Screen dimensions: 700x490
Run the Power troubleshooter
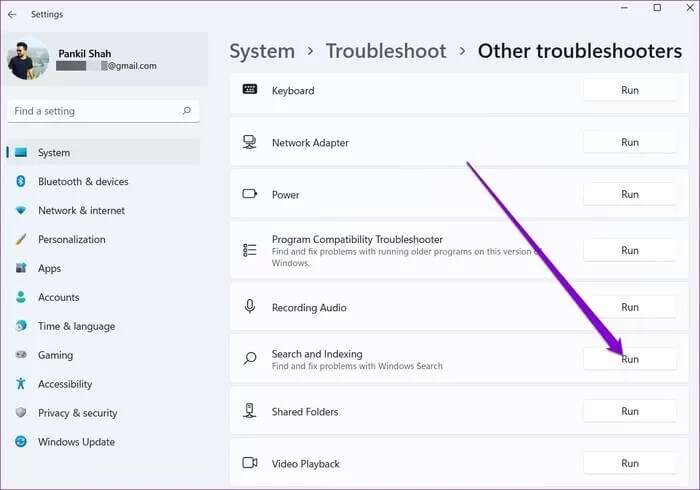click(629, 194)
